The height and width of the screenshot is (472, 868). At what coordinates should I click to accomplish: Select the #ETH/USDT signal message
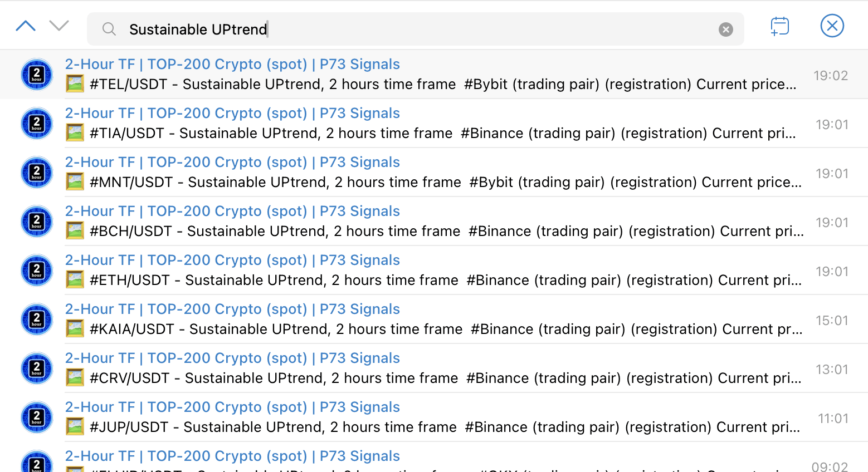tap(434, 271)
